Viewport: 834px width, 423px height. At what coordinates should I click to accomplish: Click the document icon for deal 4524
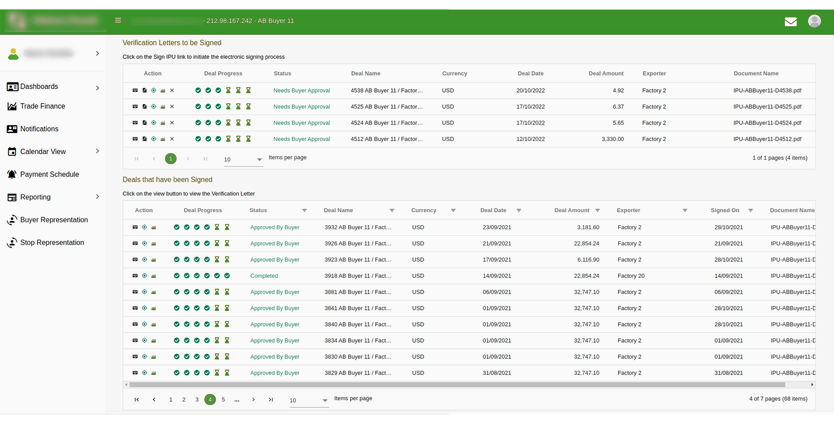click(x=144, y=122)
